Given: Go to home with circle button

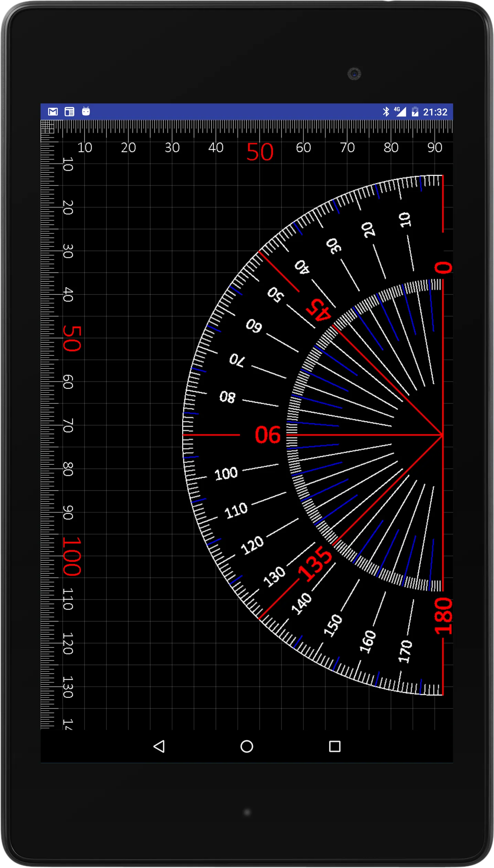Looking at the screenshot, I should (x=247, y=746).
